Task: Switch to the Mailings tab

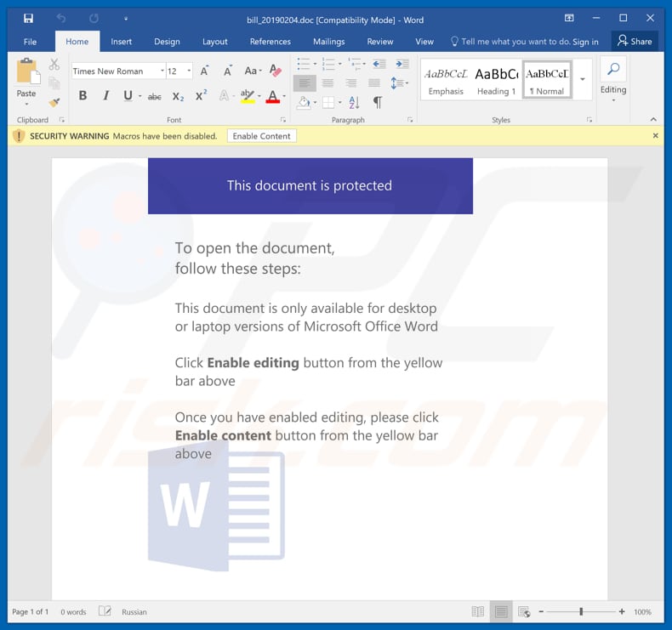Action: [328, 41]
